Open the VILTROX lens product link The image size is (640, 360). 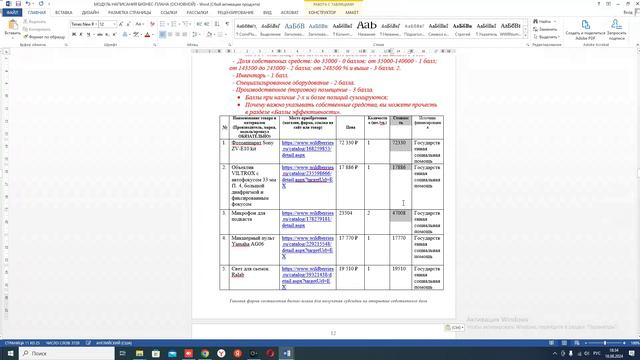coord(307,176)
